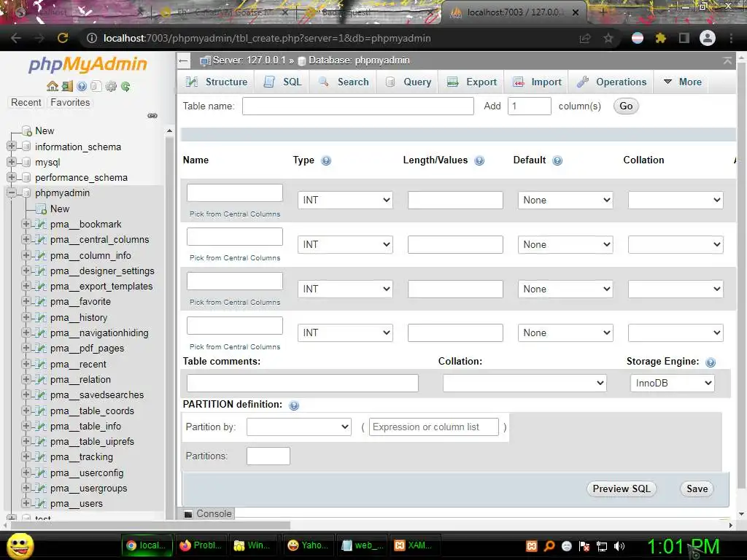Click the share page icon in address bar

[x=585, y=38]
